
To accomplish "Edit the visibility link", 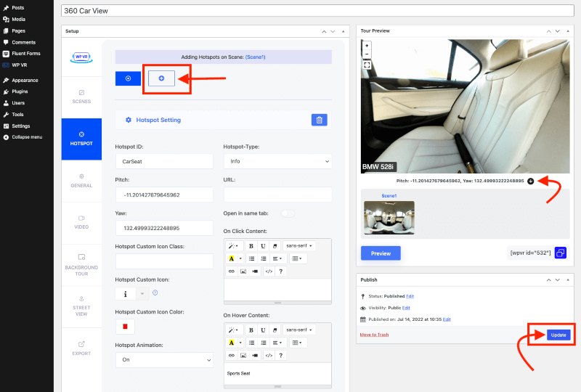I will tap(406, 308).
